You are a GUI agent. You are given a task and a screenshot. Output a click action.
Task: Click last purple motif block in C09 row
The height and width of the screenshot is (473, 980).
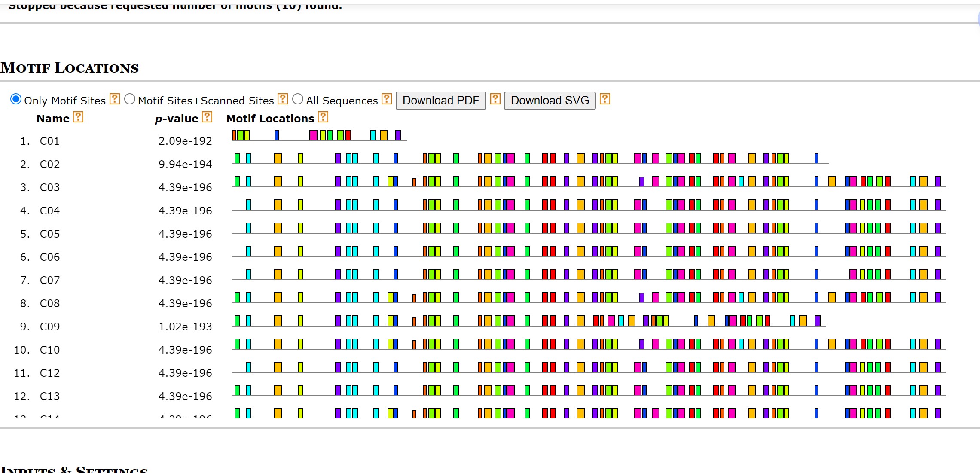[818, 321]
